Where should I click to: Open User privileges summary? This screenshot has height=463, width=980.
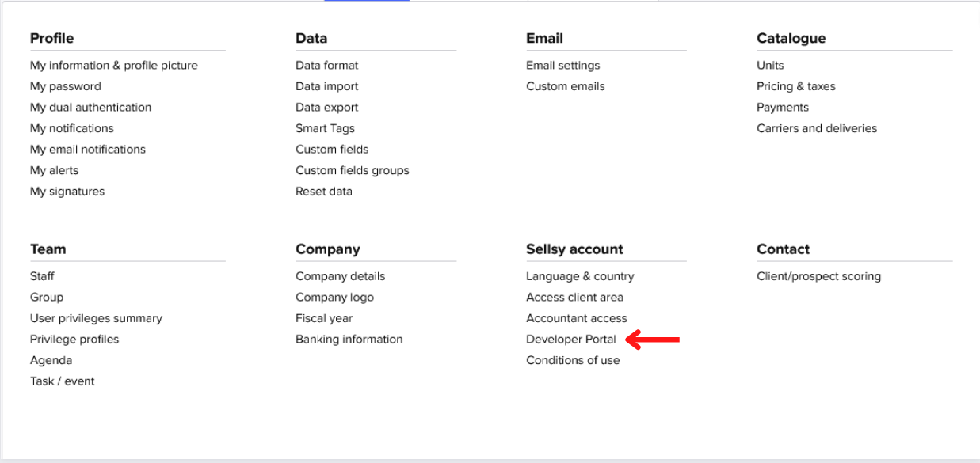(96, 318)
